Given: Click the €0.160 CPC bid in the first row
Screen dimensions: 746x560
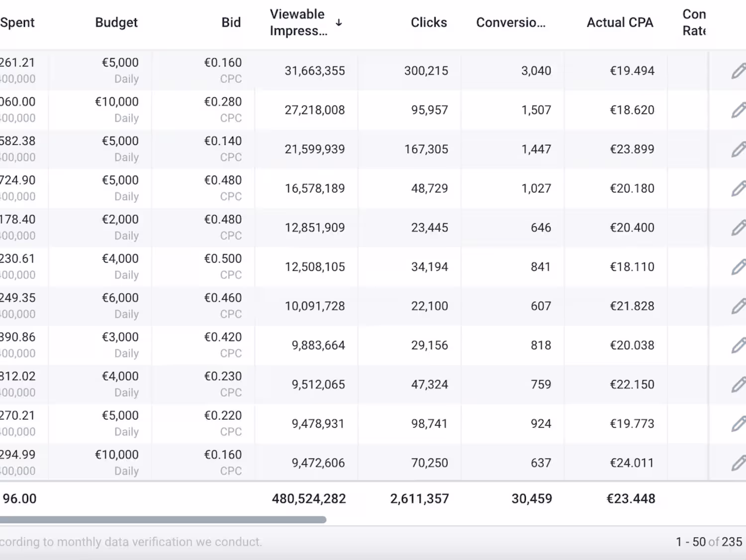Looking at the screenshot, I should click(x=223, y=63).
